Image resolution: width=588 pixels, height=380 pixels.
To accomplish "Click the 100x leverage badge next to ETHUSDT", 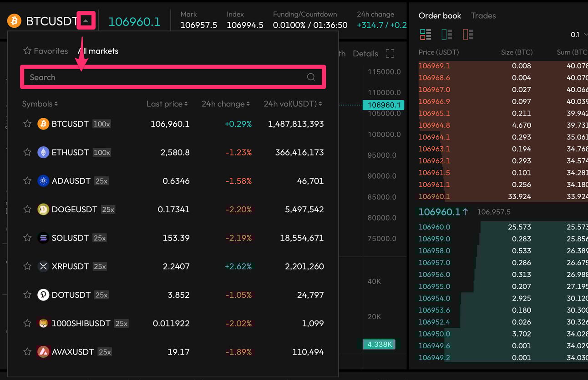I will coord(101,153).
